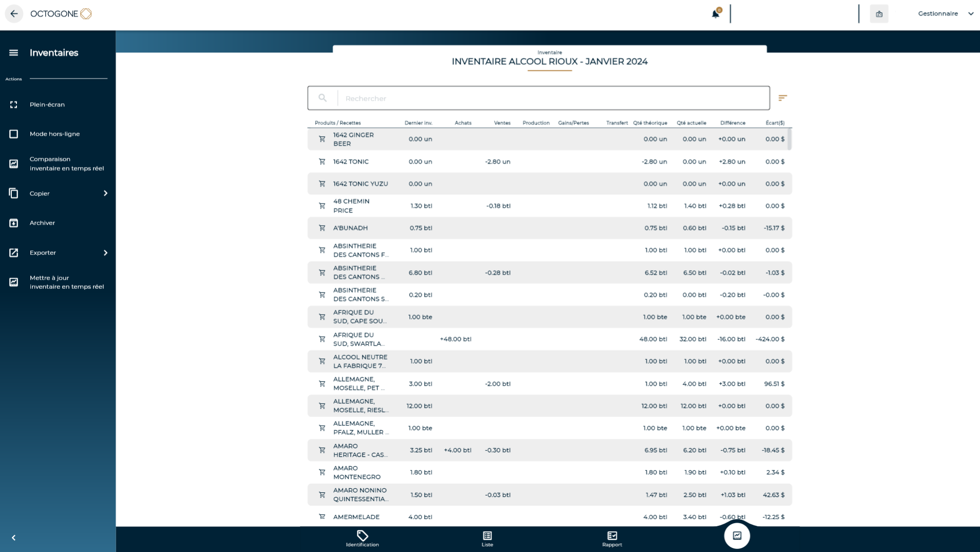Viewport: 980px width, 552px height.
Task: Click cart icon for AMARO MONTENEGRO
Action: coord(322,472)
